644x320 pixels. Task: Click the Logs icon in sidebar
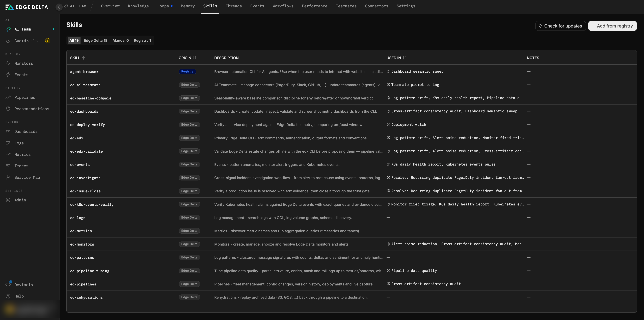pyautogui.click(x=8, y=143)
